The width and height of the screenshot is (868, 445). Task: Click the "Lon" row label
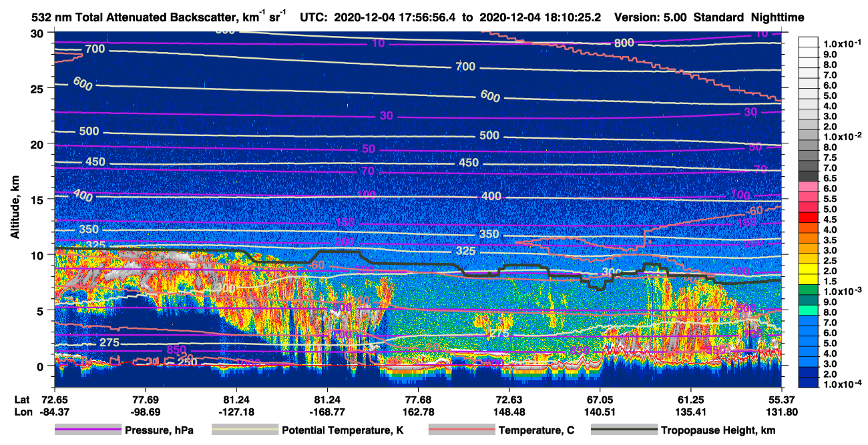click(x=23, y=411)
